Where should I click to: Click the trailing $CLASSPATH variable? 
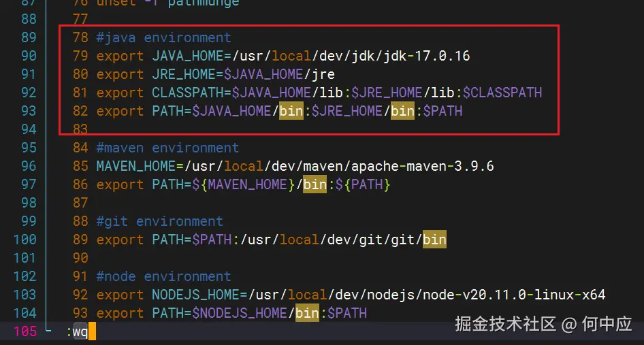tap(502, 93)
